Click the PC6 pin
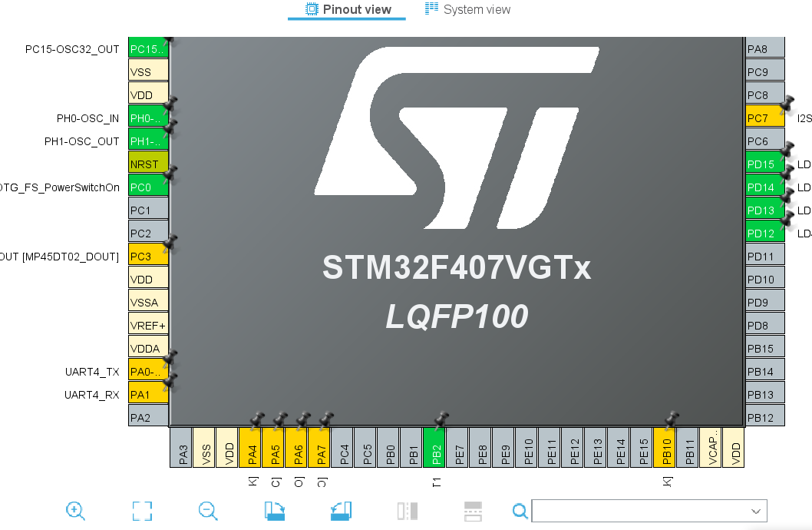812x530 pixels. pyautogui.click(x=765, y=141)
